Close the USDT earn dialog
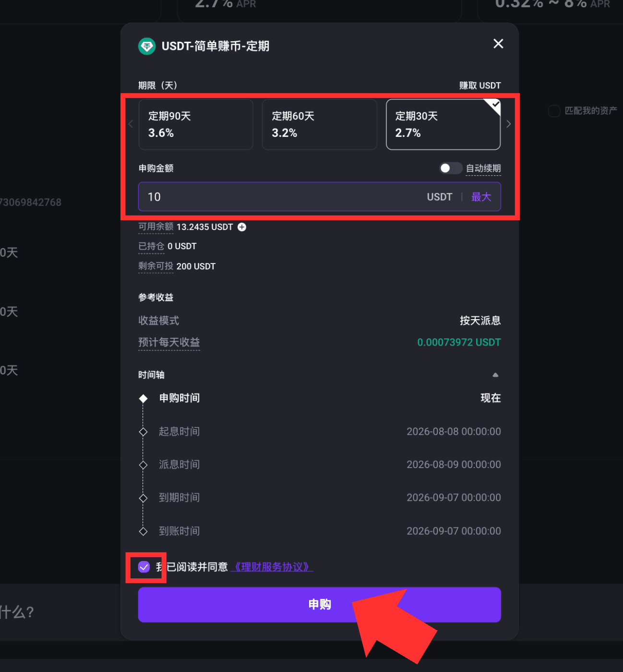 [x=498, y=44]
